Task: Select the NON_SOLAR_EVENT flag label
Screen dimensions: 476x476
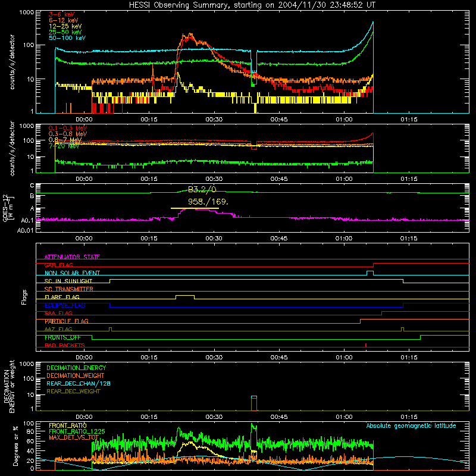Action: (x=72, y=273)
